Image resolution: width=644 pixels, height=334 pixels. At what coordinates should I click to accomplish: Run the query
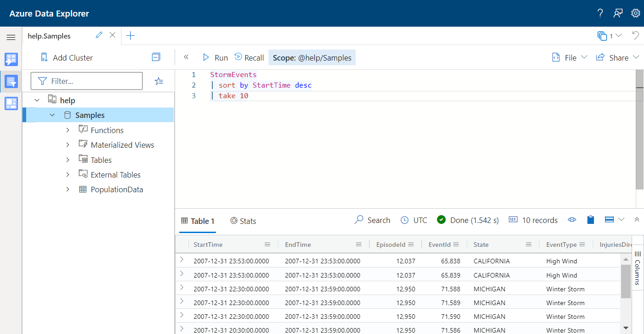tap(215, 58)
